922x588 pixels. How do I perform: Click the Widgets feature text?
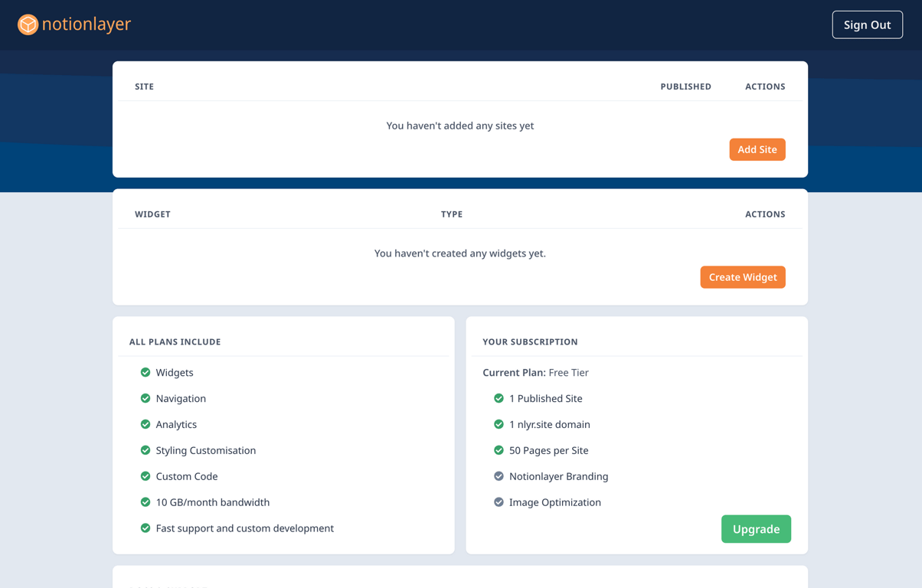click(x=175, y=373)
